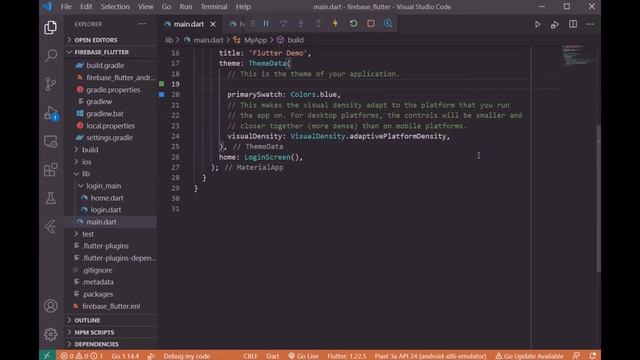Open settings.gradle file
The width and height of the screenshot is (640, 360).
109,138
